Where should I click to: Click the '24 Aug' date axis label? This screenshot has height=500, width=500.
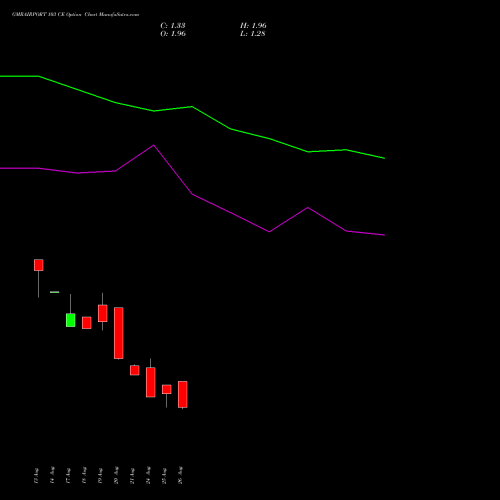pos(148,476)
